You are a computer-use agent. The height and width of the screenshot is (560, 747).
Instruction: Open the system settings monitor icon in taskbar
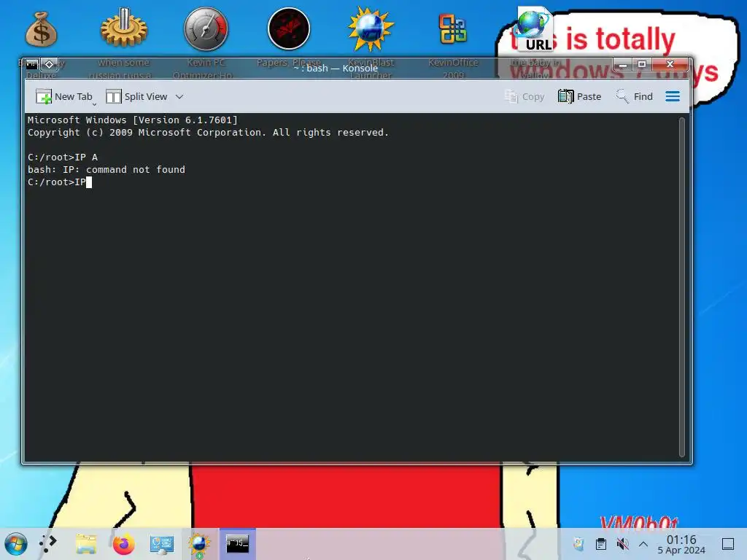click(x=161, y=544)
